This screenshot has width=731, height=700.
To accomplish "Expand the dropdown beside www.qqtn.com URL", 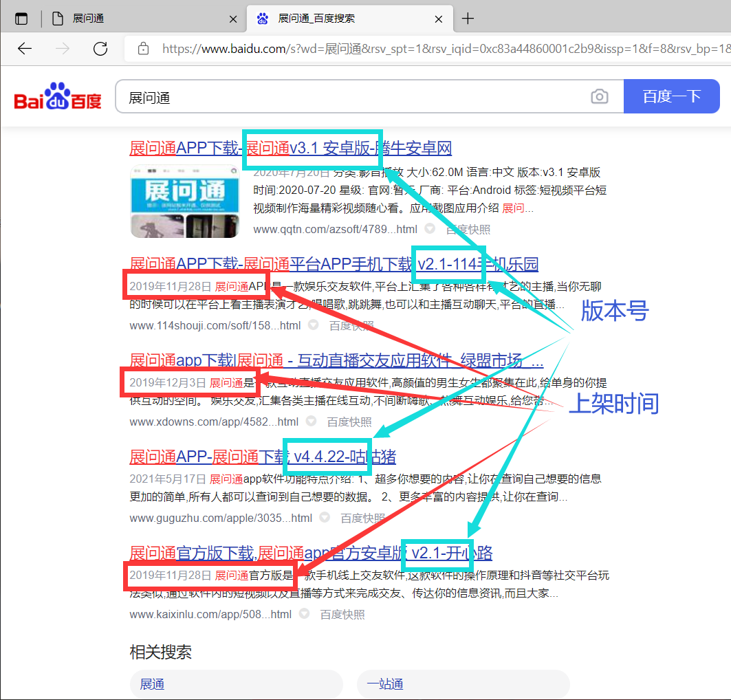I will tap(430, 228).
